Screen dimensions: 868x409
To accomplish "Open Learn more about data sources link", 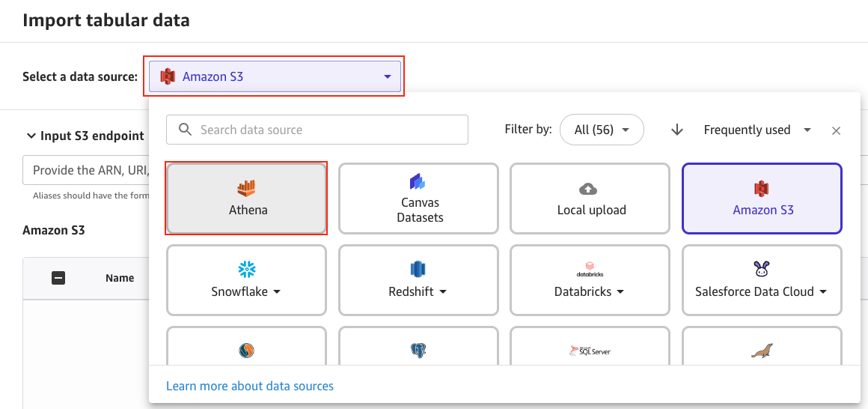I will pos(250,386).
